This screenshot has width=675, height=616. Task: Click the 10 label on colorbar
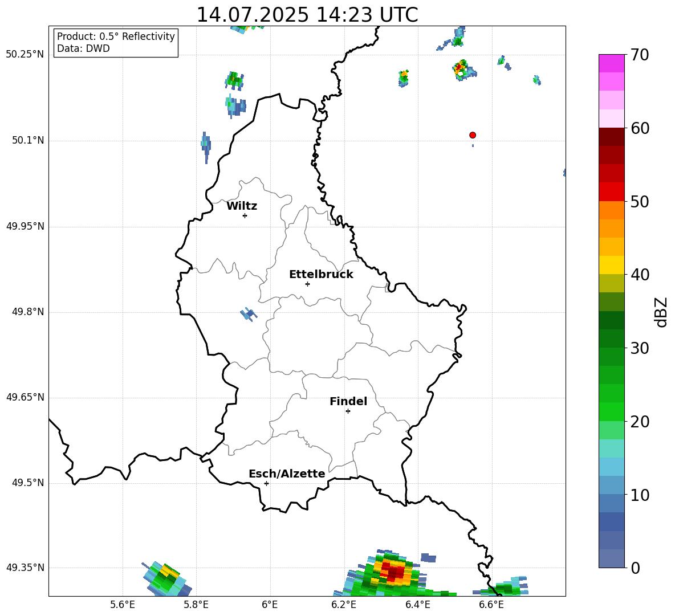(x=640, y=495)
